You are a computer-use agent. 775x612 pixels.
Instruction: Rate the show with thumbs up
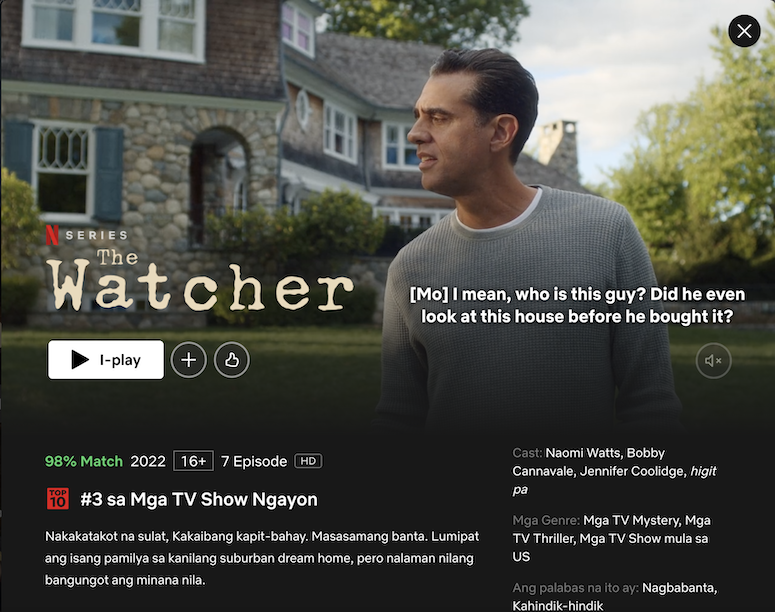(x=232, y=360)
